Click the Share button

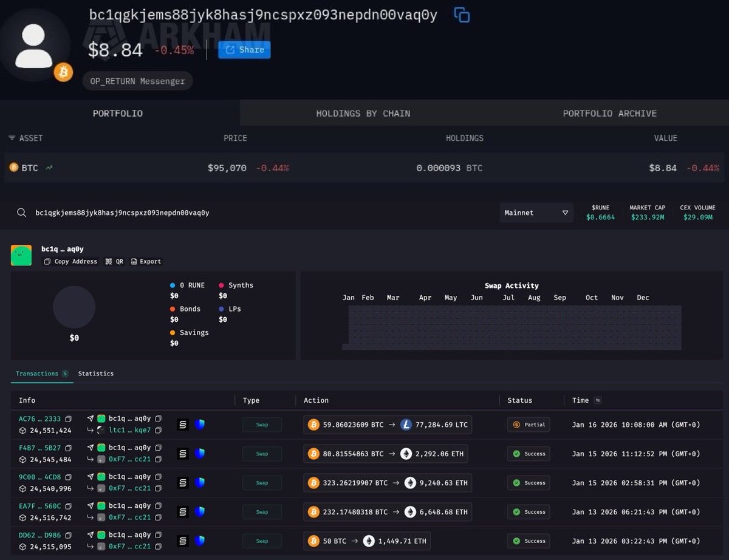pos(244,50)
